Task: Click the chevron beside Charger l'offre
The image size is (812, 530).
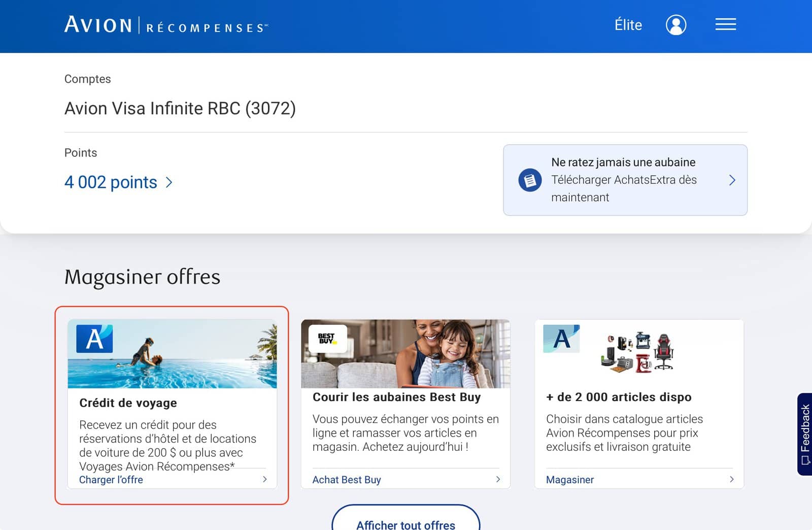Action: point(264,479)
